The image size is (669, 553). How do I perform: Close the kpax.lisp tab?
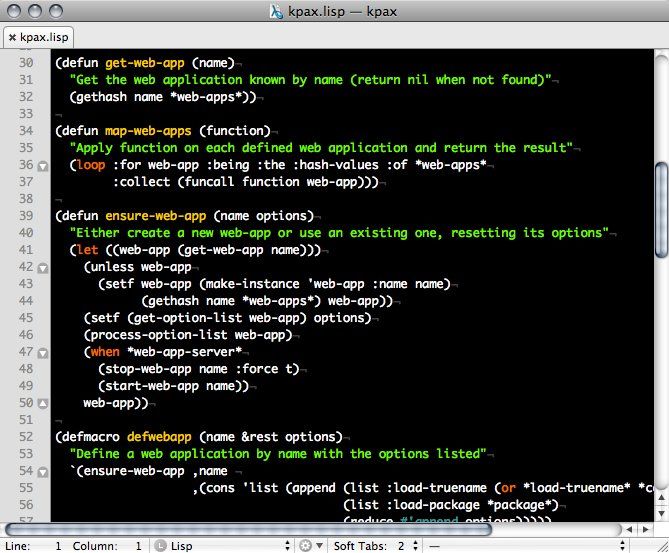click(x=12, y=37)
